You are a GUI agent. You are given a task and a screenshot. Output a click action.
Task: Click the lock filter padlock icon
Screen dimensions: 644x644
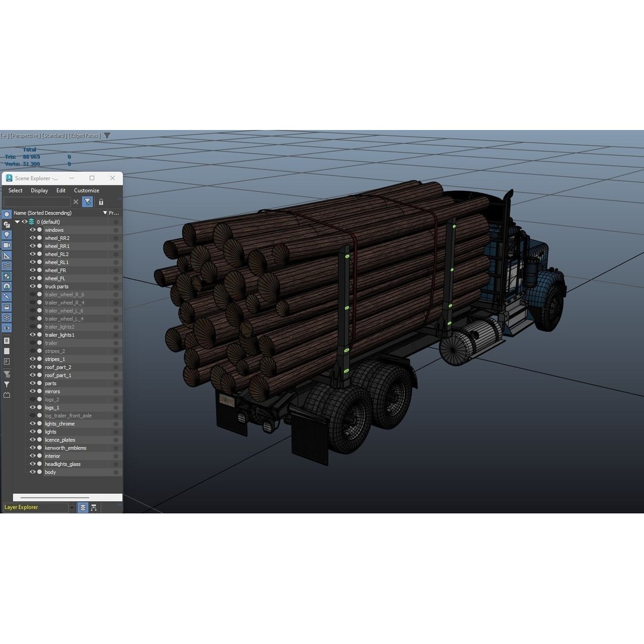pyautogui.click(x=101, y=202)
